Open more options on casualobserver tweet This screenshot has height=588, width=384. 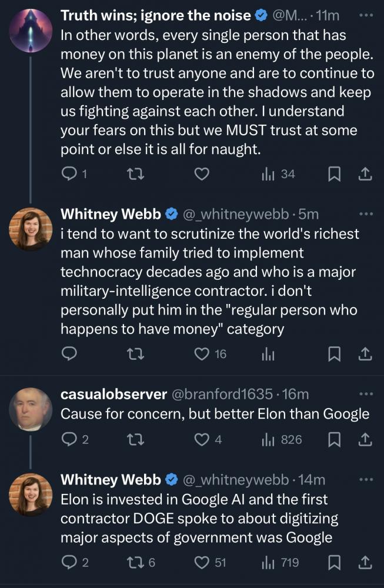366,394
